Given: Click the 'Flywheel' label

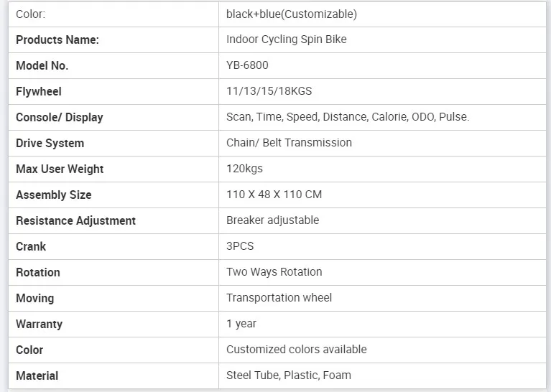Looking at the screenshot, I should pyautogui.click(x=39, y=91).
